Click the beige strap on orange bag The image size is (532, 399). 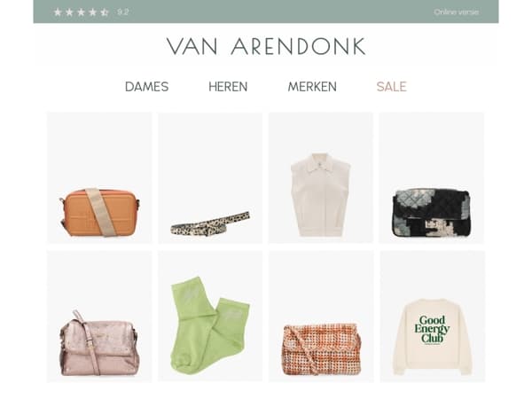pos(101,212)
